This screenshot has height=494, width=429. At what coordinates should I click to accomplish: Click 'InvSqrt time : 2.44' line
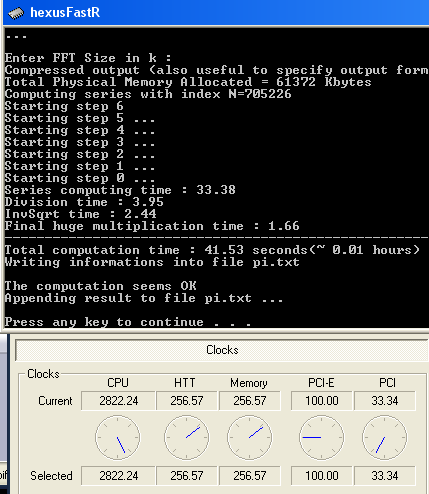(x=80, y=214)
